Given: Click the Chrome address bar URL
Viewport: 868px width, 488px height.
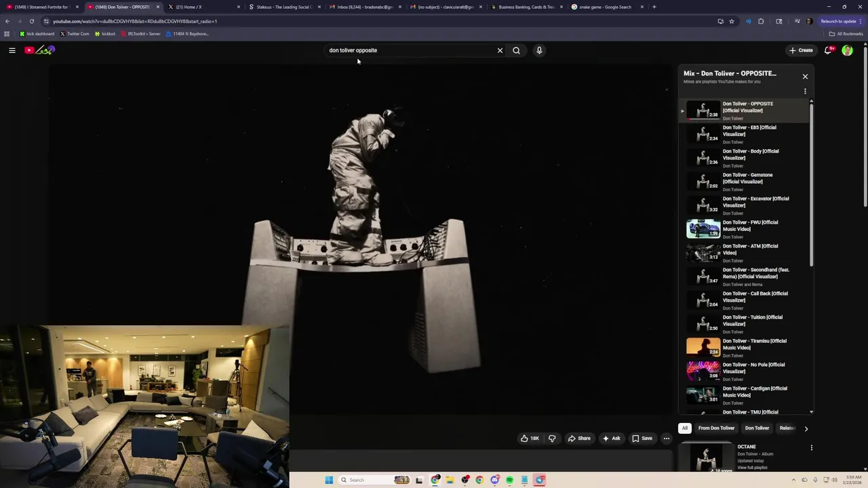Looking at the screenshot, I should coord(135,21).
